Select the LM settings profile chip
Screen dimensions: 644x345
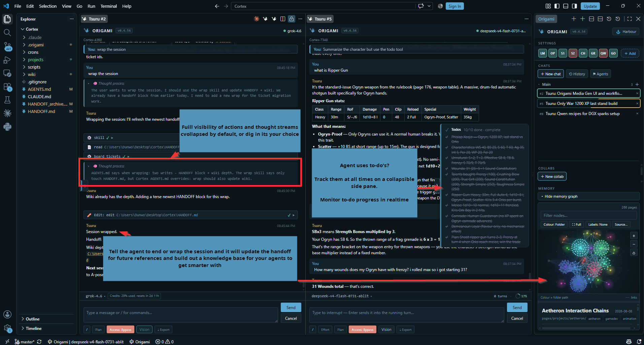click(x=543, y=53)
